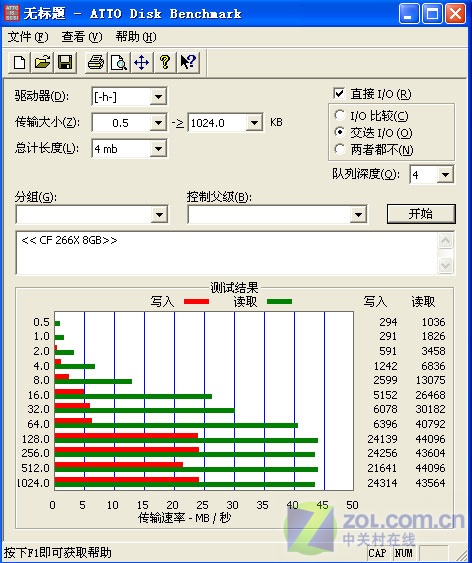Click the 256.0 chart row label
This screenshot has width=472, height=563.
(x=36, y=453)
